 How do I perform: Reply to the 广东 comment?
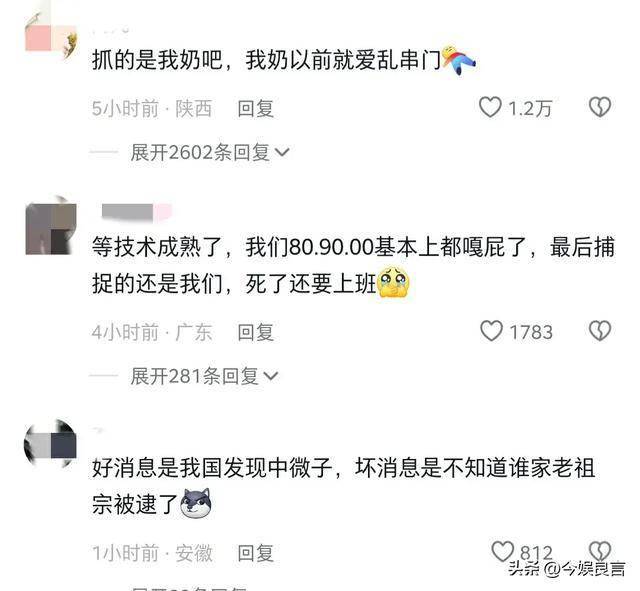[256, 332]
